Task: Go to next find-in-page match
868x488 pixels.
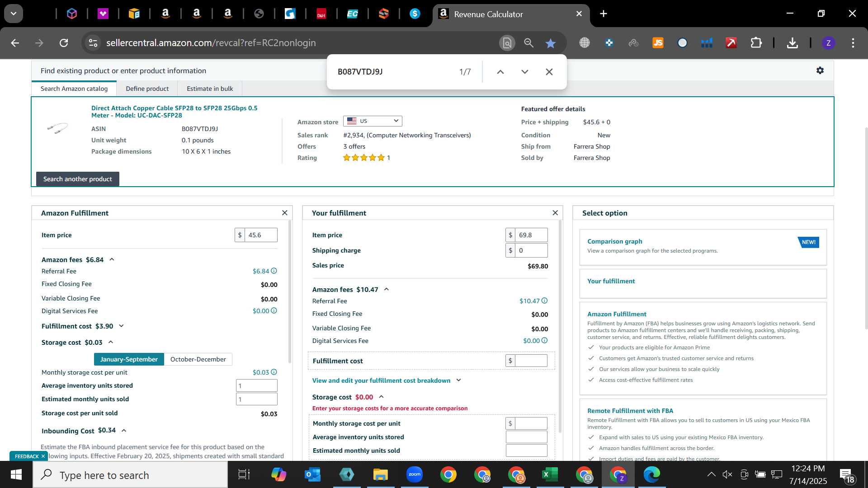Action: coord(525,72)
